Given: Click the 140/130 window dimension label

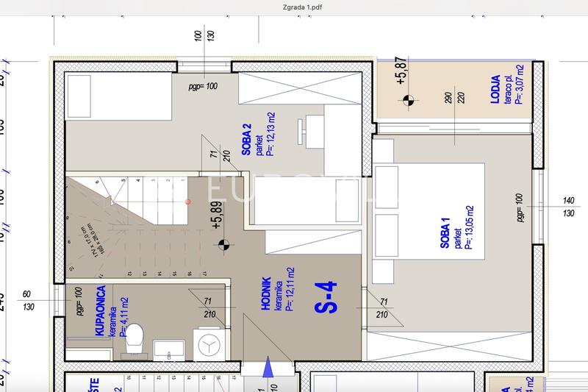Looking at the screenshot, I should (568, 207).
